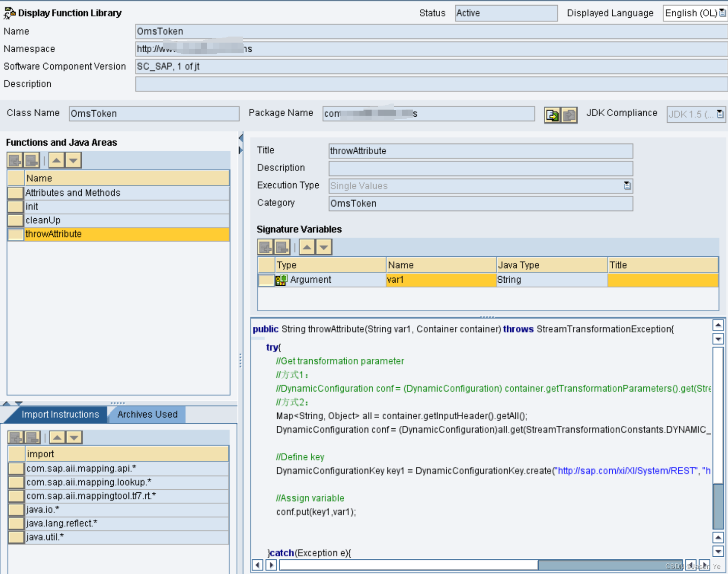
Task: Open the Displayed Language dropdown
Action: coord(722,13)
